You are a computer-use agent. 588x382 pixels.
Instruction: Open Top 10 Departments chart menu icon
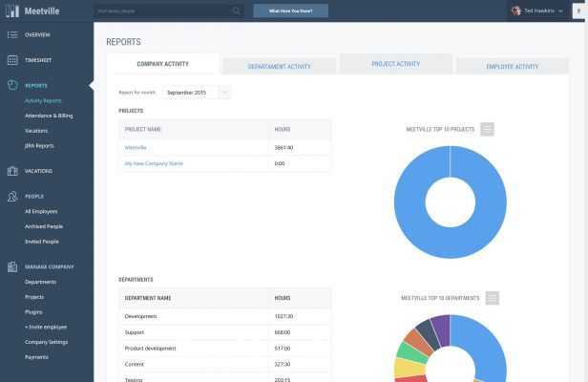coord(492,298)
